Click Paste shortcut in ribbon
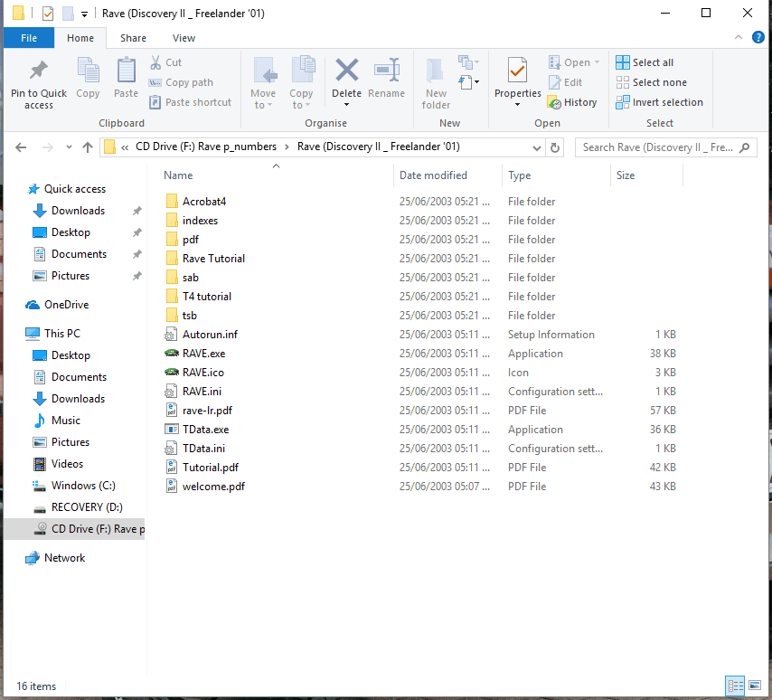 point(190,102)
